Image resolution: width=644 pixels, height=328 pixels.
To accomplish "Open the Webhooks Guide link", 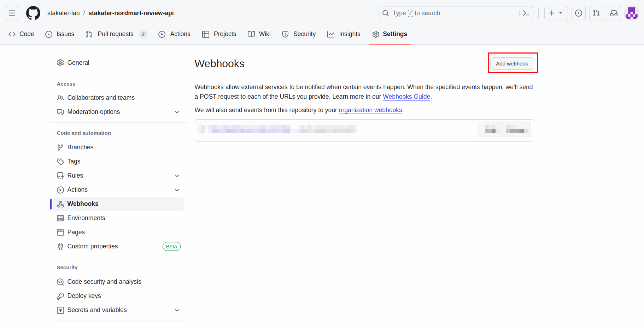I will [406, 97].
